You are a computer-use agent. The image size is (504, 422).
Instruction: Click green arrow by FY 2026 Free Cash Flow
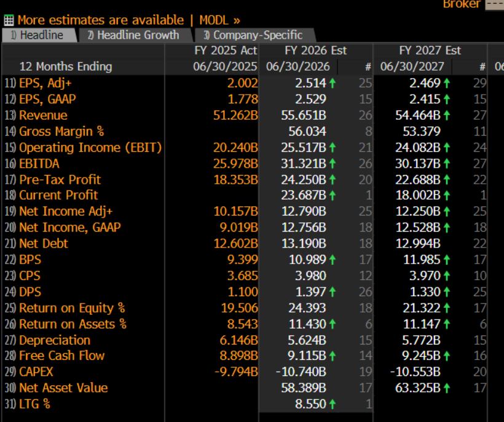pos(333,356)
